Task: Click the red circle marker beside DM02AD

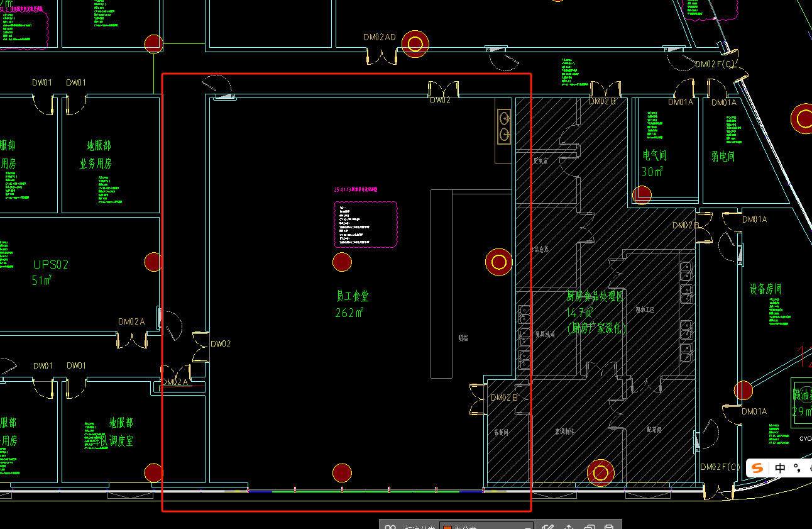Action: click(415, 43)
